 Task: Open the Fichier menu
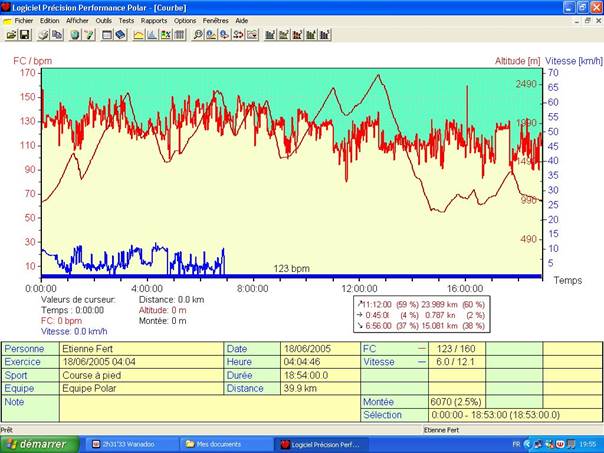click(24, 20)
